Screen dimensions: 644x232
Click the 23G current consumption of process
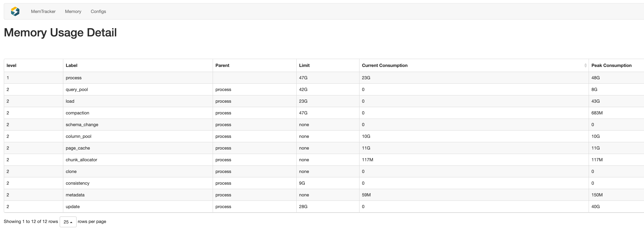point(366,78)
